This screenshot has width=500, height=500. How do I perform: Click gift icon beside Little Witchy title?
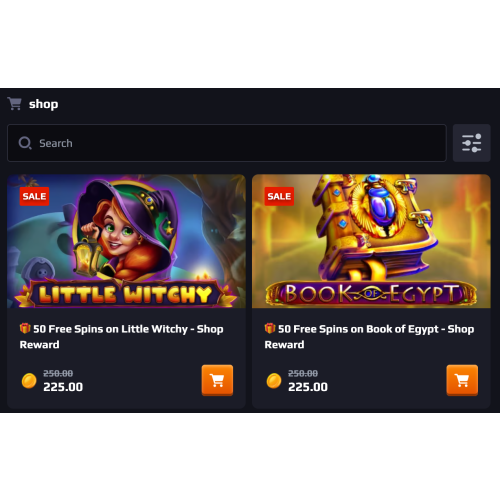coord(25,328)
